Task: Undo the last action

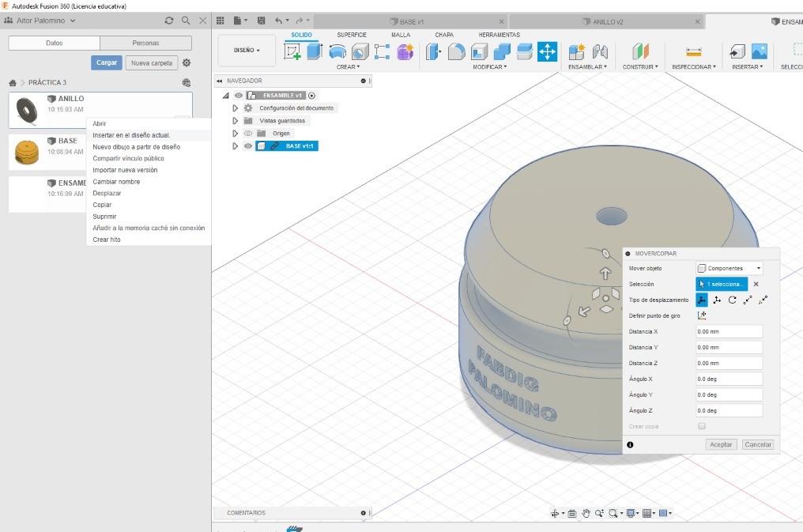Action: pos(278,21)
